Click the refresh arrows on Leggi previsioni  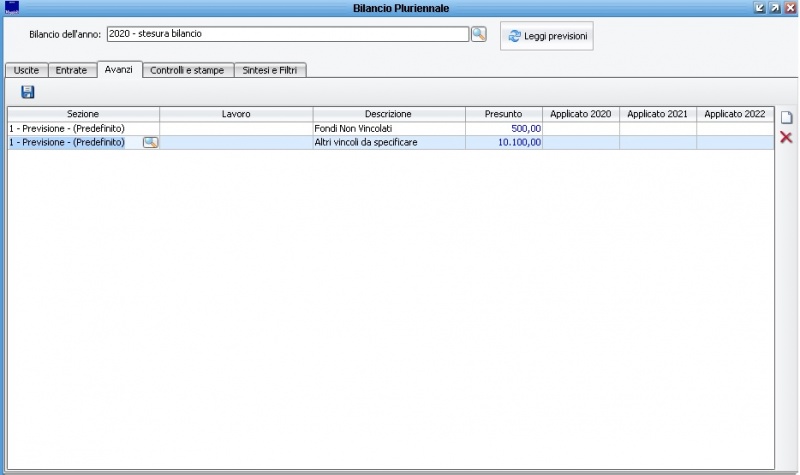(x=514, y=36)
